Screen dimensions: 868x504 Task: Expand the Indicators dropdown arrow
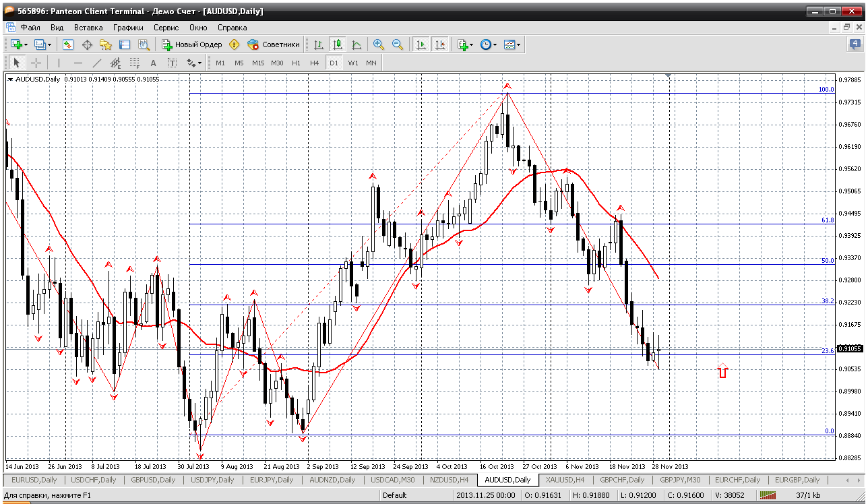(x=472, y=44)
